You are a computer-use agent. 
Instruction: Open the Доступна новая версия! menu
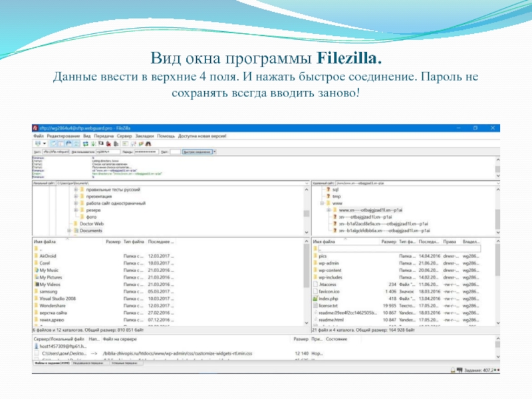[x=202, y=136]
